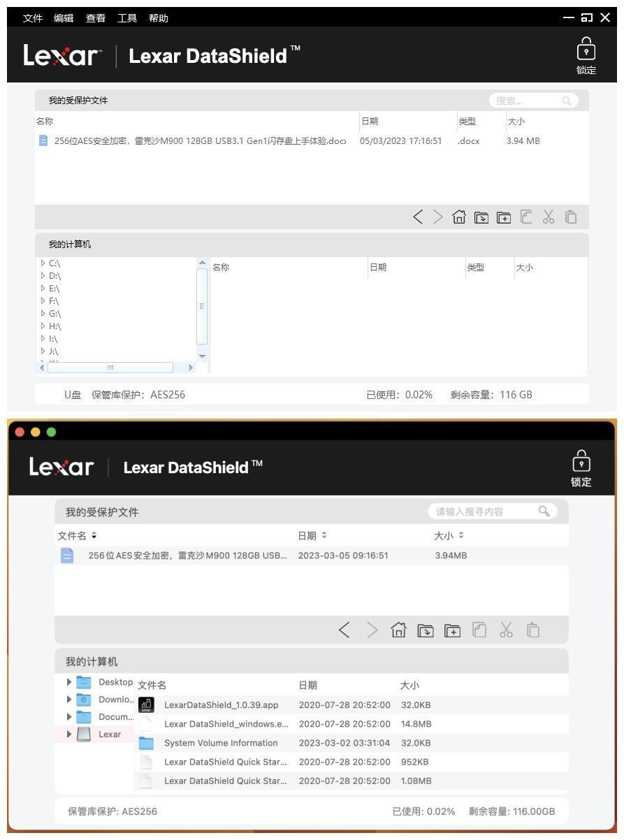The image size is (624, 840).
Task: Click back arrow in Mac window toolbar
Action: click(344, 630)
